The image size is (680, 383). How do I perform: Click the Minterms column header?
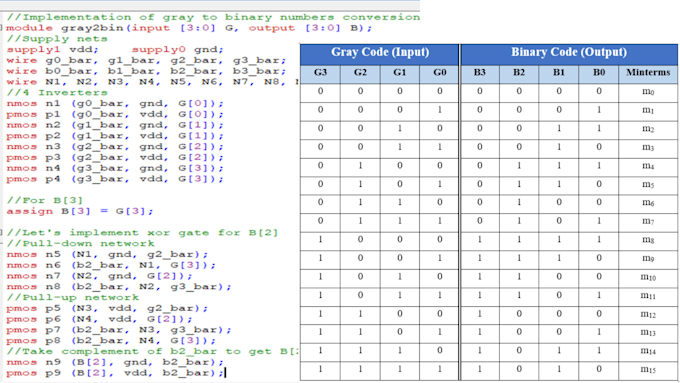point(648,73)
